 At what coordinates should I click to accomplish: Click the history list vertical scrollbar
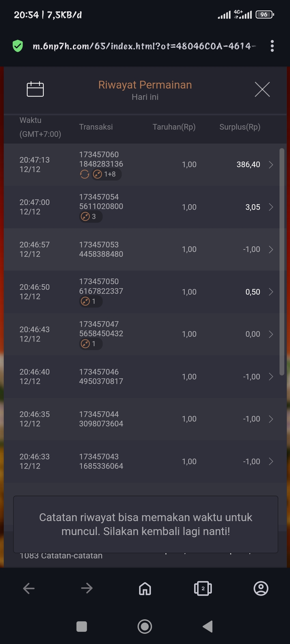pos(282,262)
